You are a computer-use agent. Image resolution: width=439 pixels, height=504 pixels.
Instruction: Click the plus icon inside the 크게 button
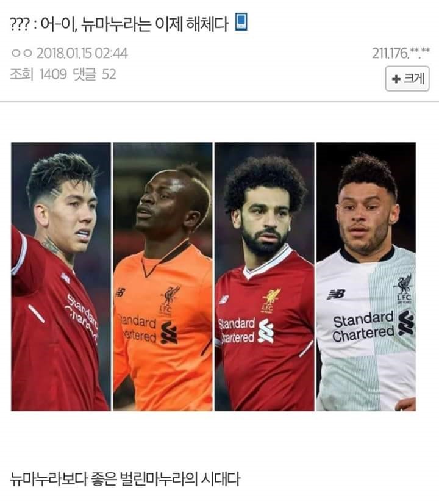(396, 79)
